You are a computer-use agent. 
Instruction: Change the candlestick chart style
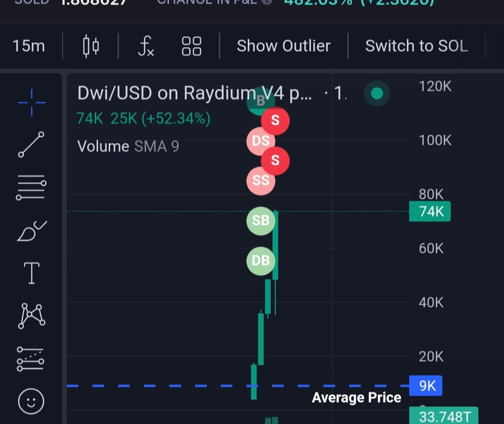pos(91,46)
